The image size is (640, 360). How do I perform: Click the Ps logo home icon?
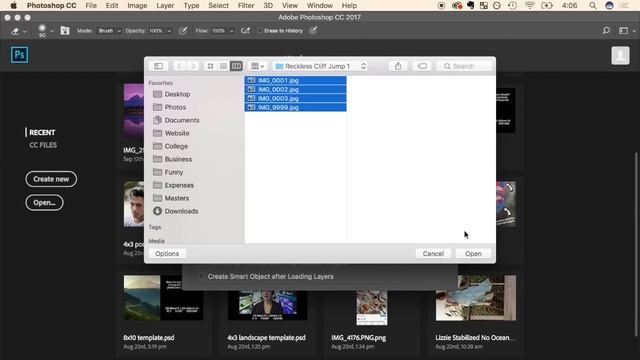click(x=20, y=55)
